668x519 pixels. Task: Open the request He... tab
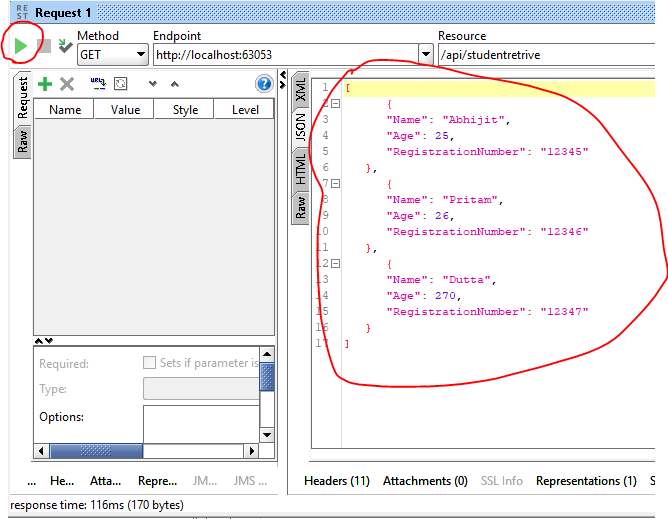click(x=62, y=481)
